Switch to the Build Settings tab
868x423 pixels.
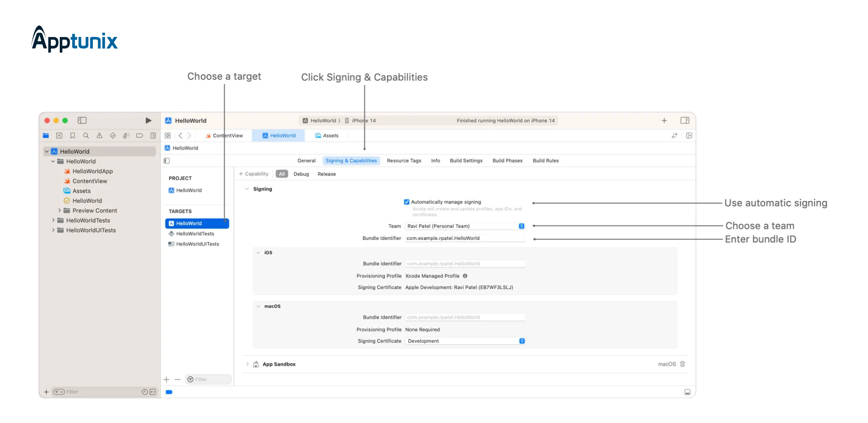coord(466,161)
